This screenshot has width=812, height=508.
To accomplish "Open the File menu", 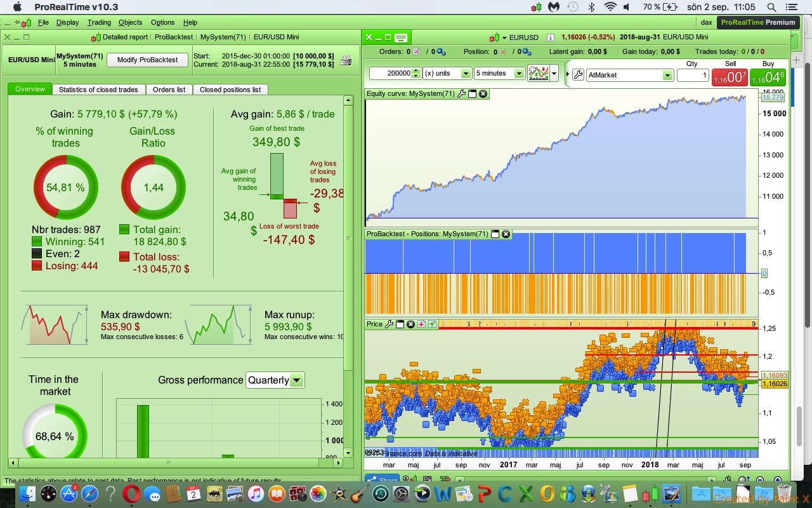I will pyautogui.click(x=43, y=22).
